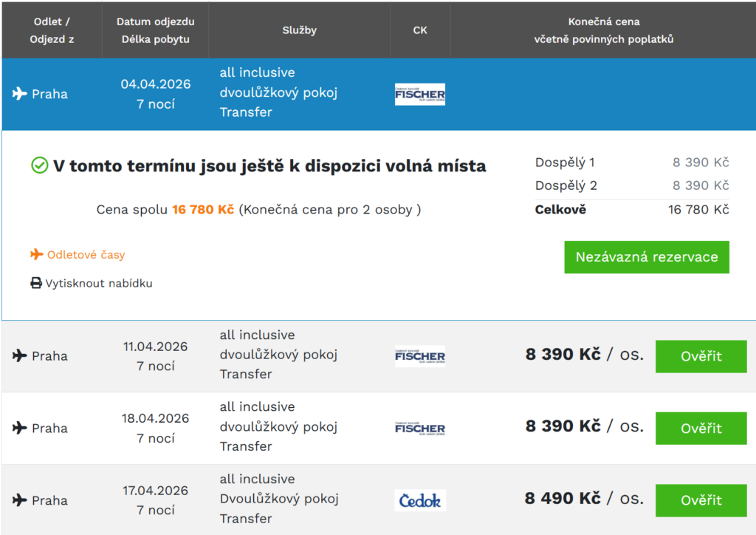
Task: Click the Služby column header
Action: point(299,30)
